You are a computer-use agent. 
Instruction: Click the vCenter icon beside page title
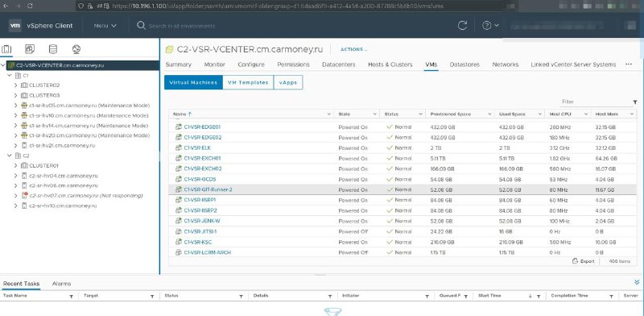point(169,50)
